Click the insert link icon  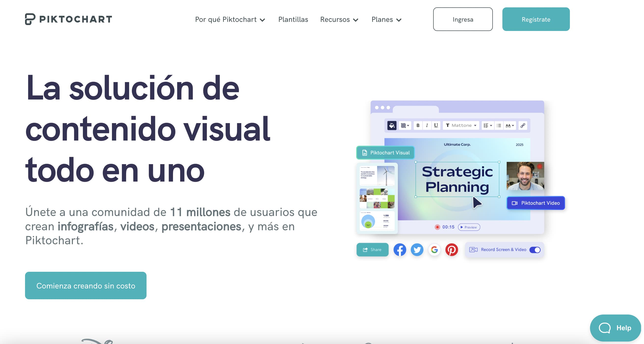click(523, 125)
